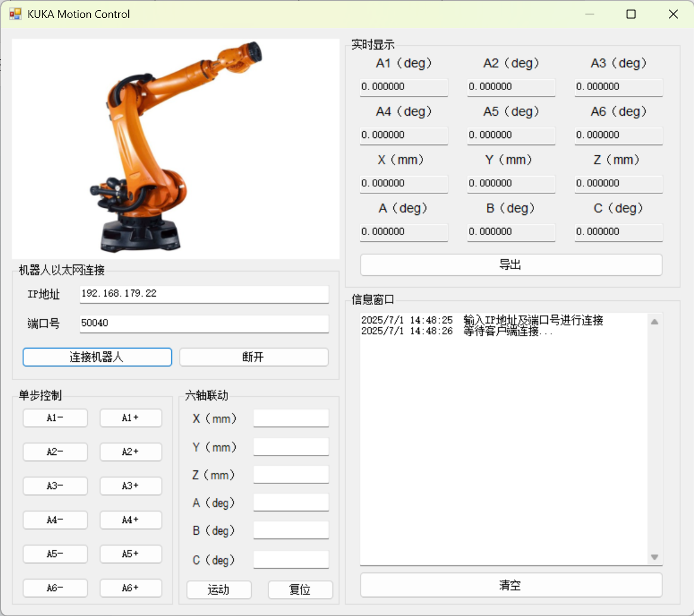The image size is (694, 616).
Task: Click the A4 (deg) realtime value field
Action: [x=403, y=135]
